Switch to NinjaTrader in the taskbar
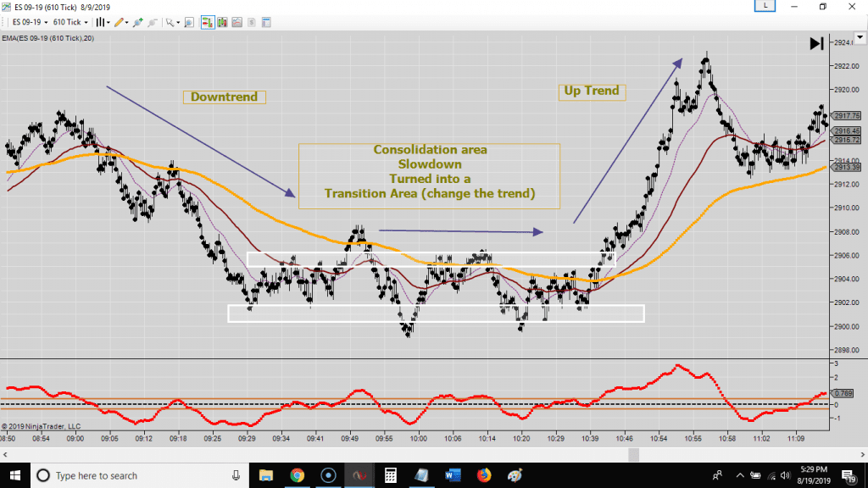The image size is (868, 488). (x=359, y=475)
